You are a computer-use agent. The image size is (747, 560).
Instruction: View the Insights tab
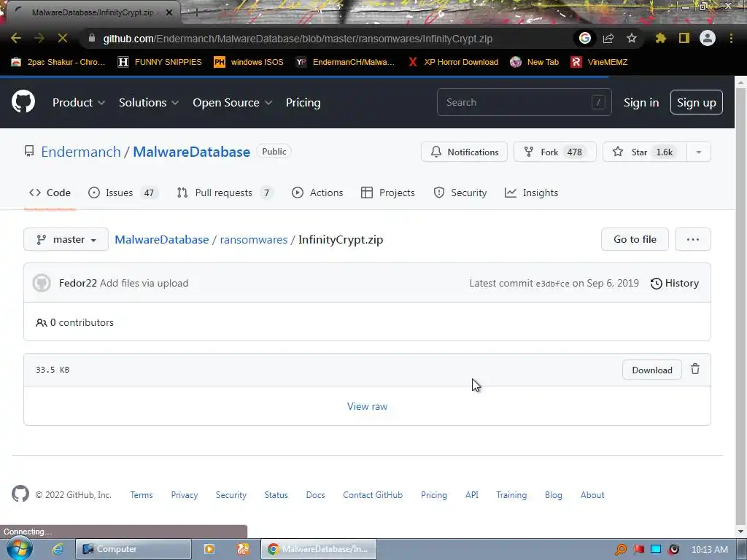[531, 192]
